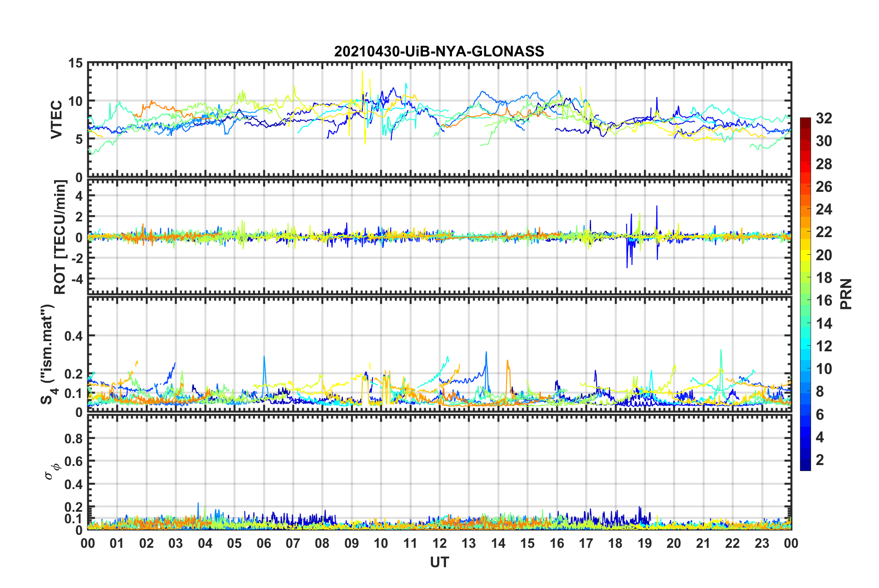Click colorbar tick label 14
The width and height of the screenshot is (879, 588).
pyautogui.click(x=824, y=324)
